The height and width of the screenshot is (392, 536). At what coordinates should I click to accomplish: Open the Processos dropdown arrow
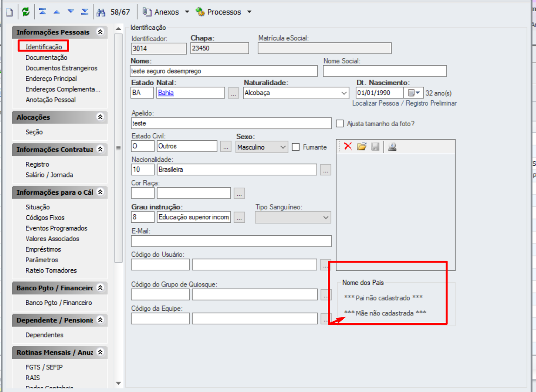[x=249, y=12]
